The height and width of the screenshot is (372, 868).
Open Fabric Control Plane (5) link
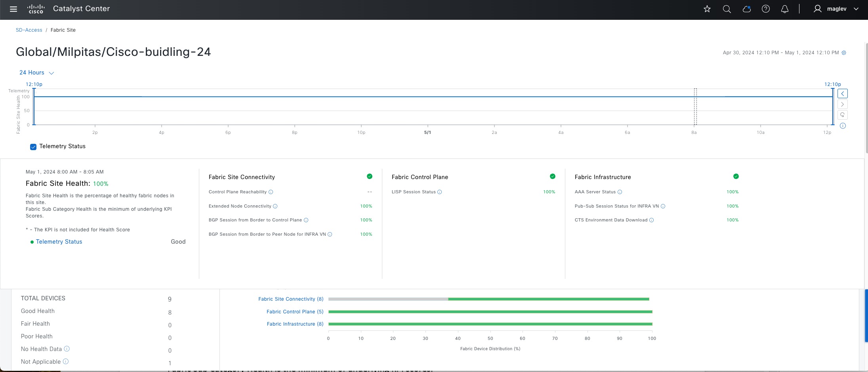click(295, 312)
